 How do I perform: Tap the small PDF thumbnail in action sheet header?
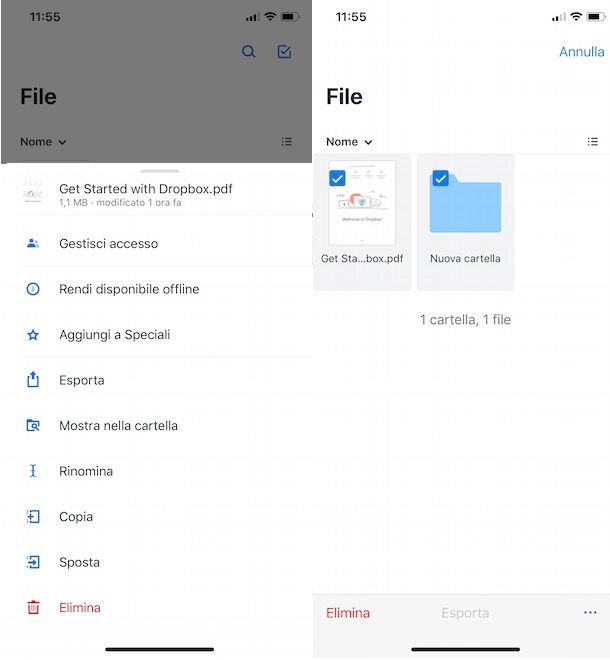coord(33,192)
